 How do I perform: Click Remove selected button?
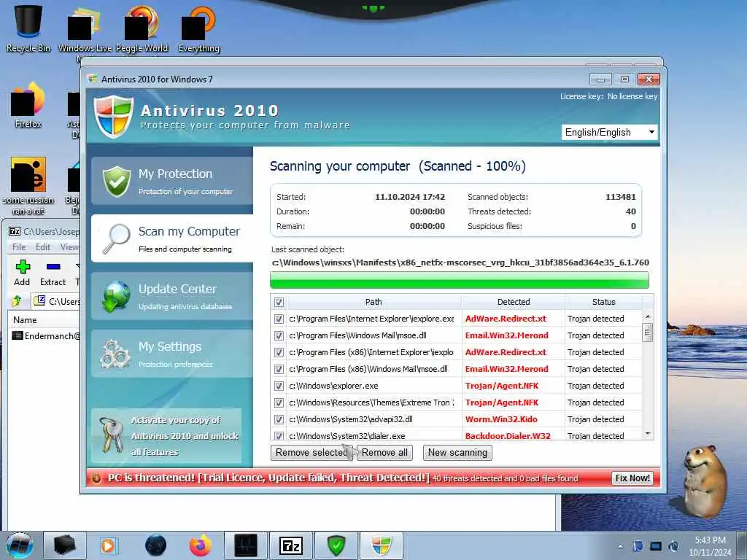pyautogui.click(x=311, y=452)
